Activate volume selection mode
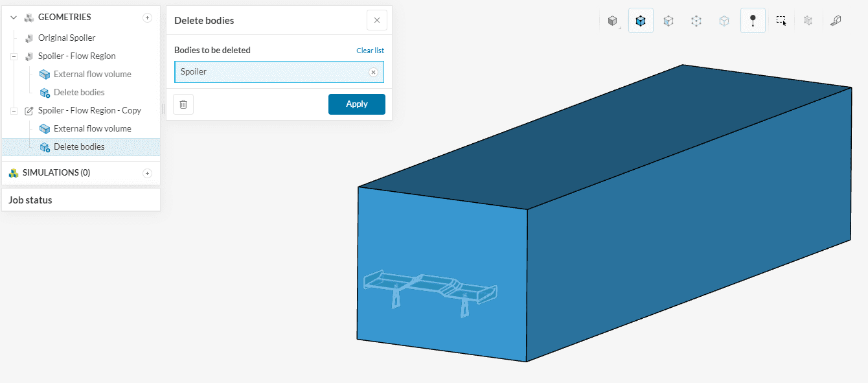Image resolution: width=868 pixels, height=383 pixels. tap(641, 21)
